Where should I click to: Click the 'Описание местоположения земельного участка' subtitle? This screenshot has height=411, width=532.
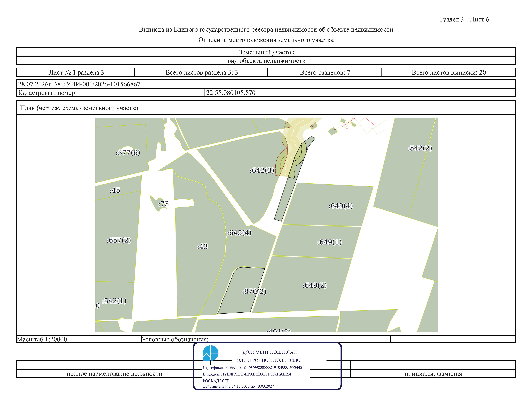pyautogui.click(x=266, y=40)
